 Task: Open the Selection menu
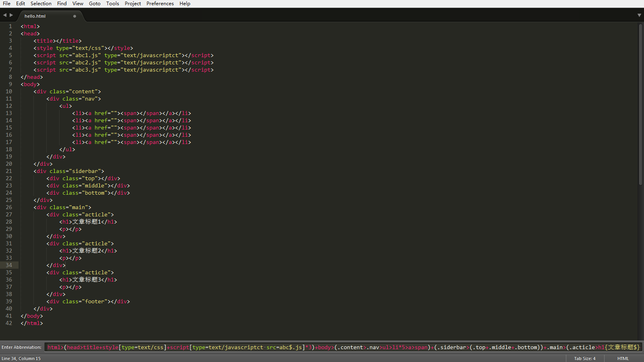click(x=41, y=4)
